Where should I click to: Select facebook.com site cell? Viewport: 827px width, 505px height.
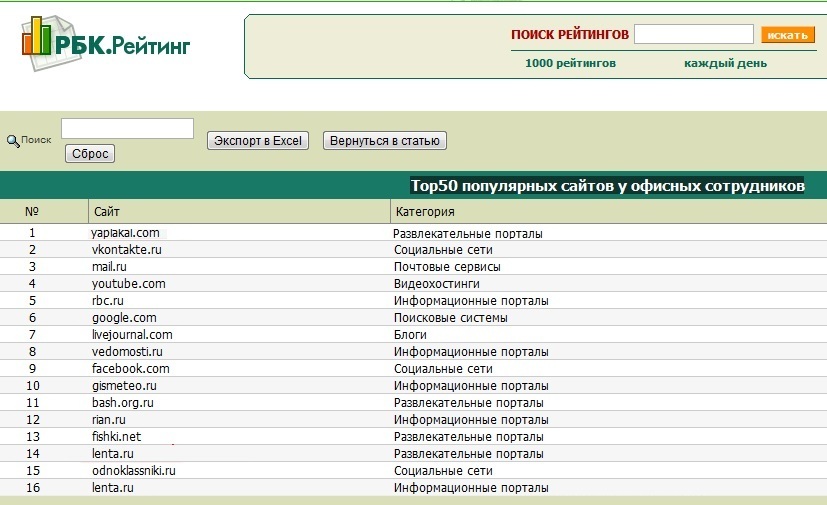pyautogui.click(x=130, y=368)
